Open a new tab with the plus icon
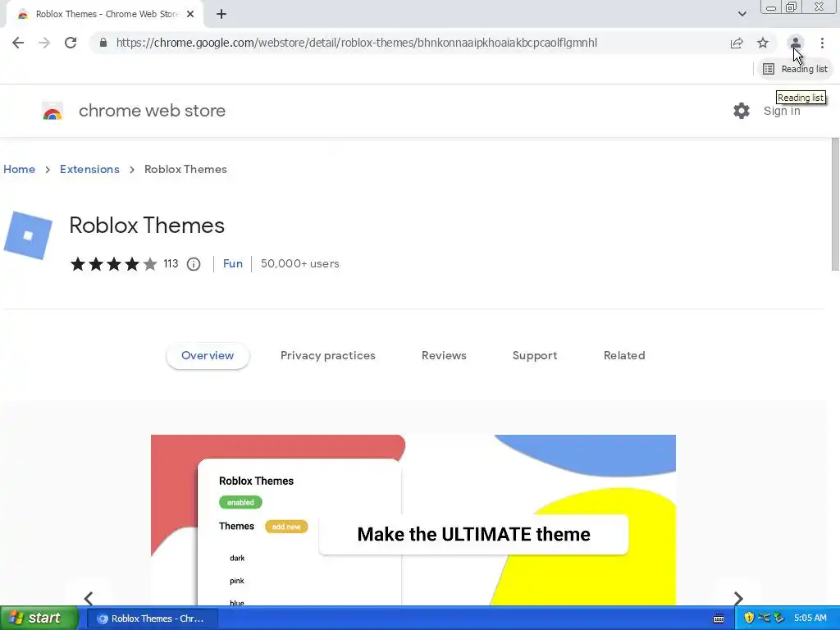The image size is (840, 630). [x=221, y=14]
